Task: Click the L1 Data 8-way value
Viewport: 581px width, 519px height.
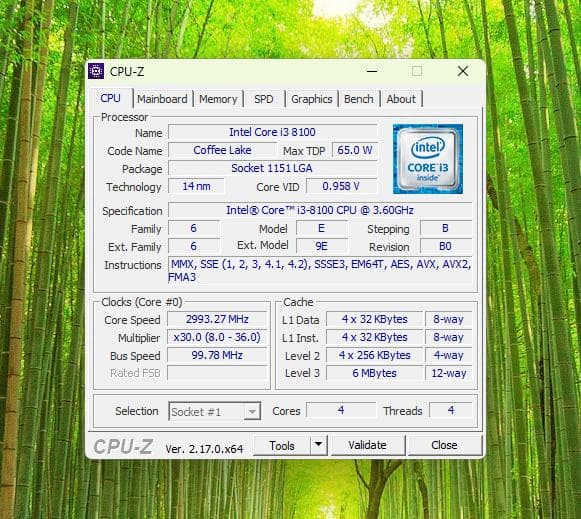Action: coord(448,319)
